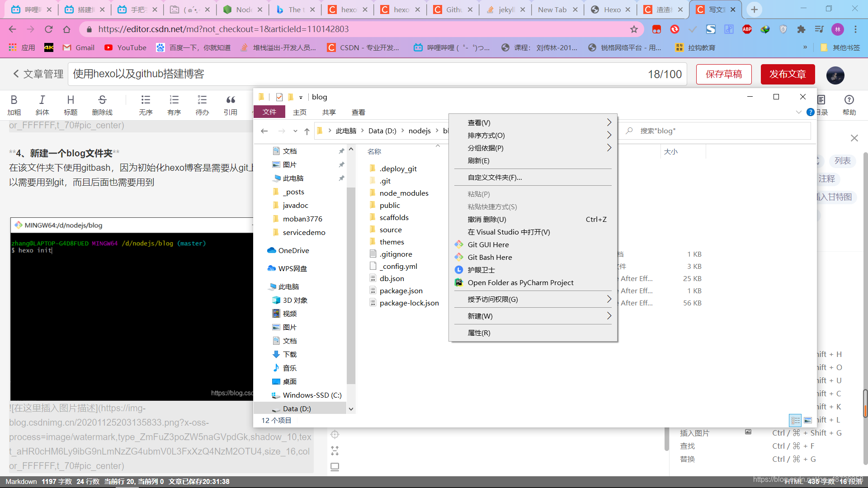Return to 文章管理 link

point(38,74)
